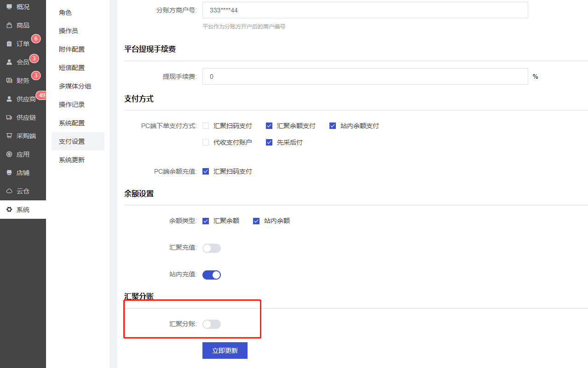Click the 系统 gear icon
Image resolution: width=588 pixels, height=368 pixels.
click(x=9, y=210)
